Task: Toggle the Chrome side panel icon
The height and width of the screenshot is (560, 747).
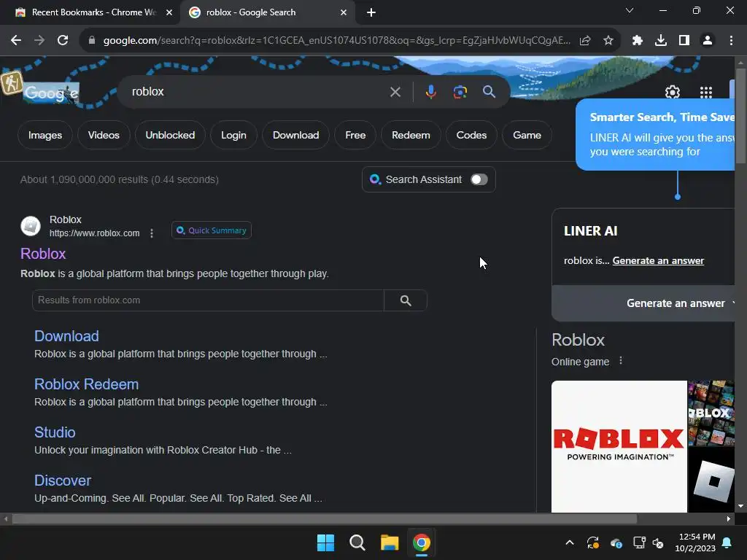Action: 684,41
